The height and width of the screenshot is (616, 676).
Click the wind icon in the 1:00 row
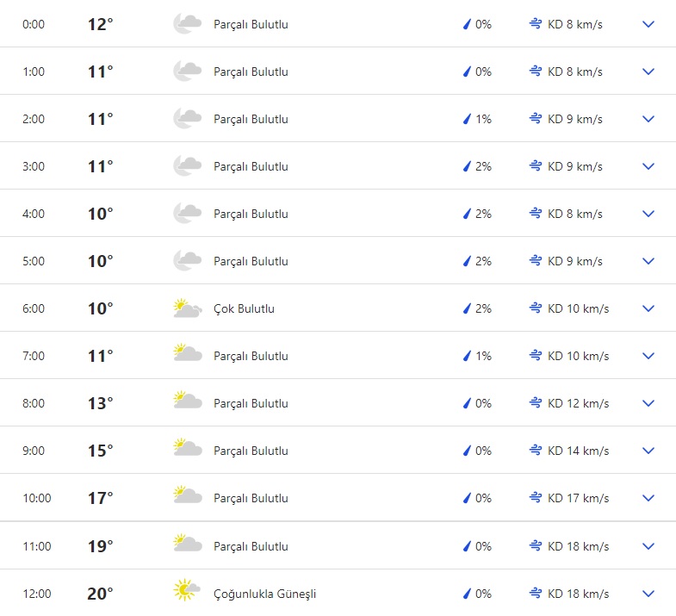(536, 72)
